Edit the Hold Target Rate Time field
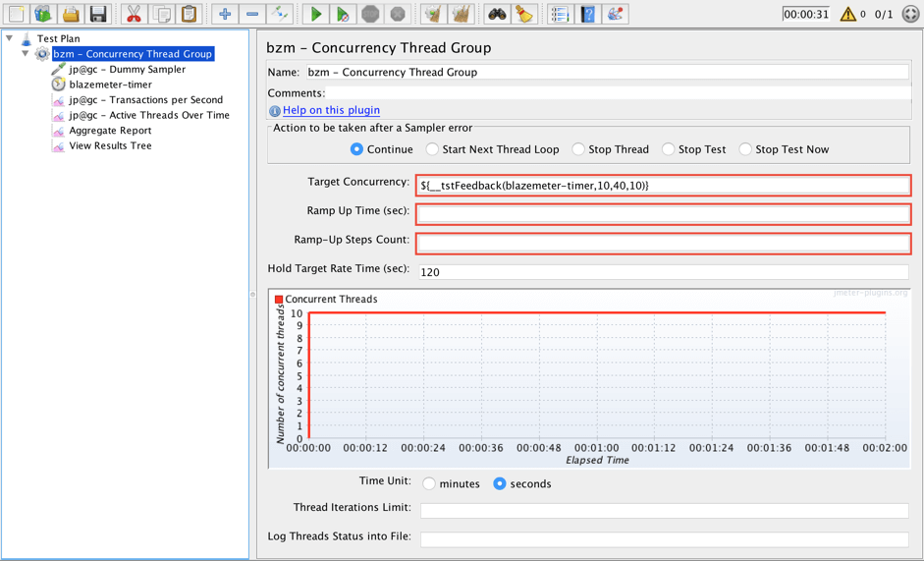Image resolution: width=924 pixels, height=561 pixels. tap(664, 272)
